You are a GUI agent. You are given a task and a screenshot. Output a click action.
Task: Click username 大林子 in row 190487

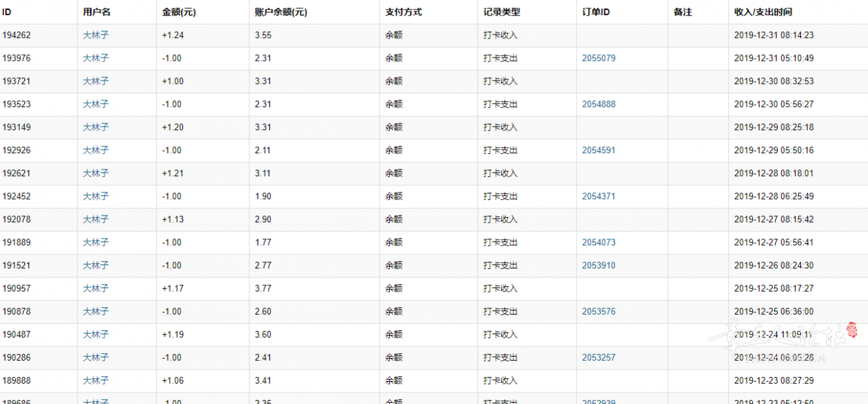pos(96,335)
